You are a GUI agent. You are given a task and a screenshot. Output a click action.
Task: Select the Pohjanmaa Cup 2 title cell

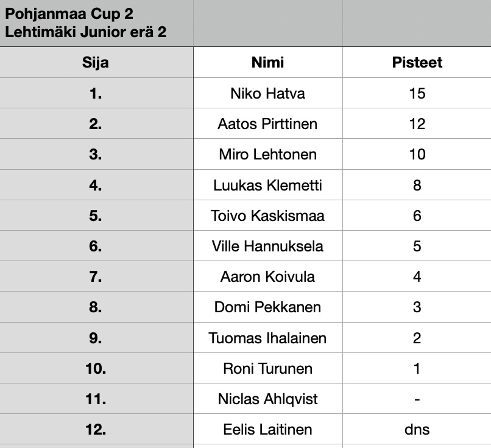pyautogui.click(x=96, y=23)
